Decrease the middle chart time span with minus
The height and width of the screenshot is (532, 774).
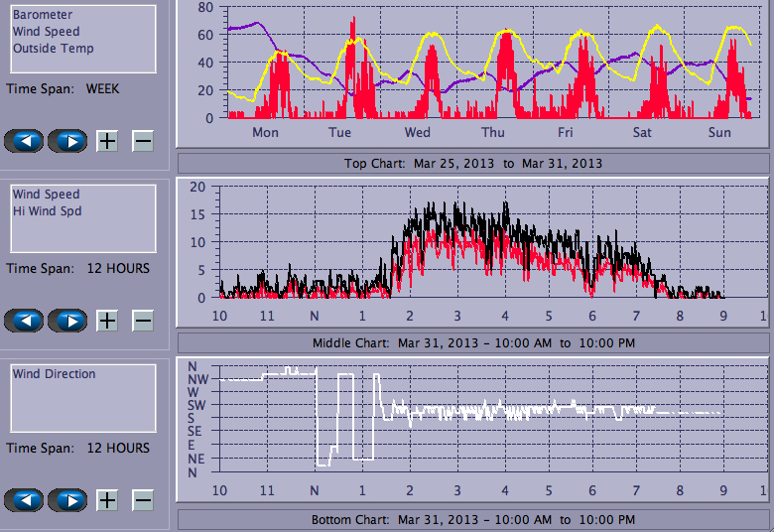click(143, 321)
